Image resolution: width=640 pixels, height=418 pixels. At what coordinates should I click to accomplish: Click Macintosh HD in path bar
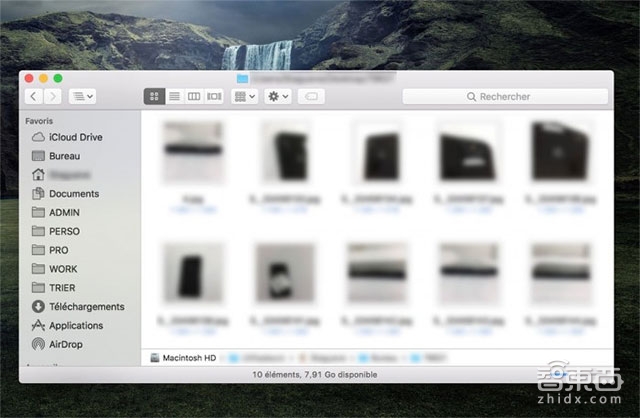tap(185, 358)
